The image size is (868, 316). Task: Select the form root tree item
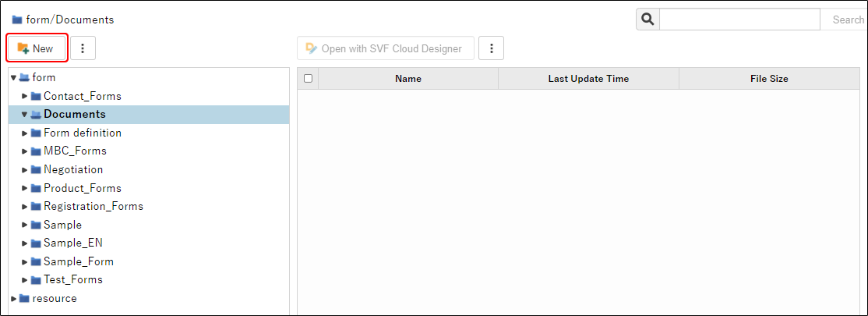click(44, 77)
